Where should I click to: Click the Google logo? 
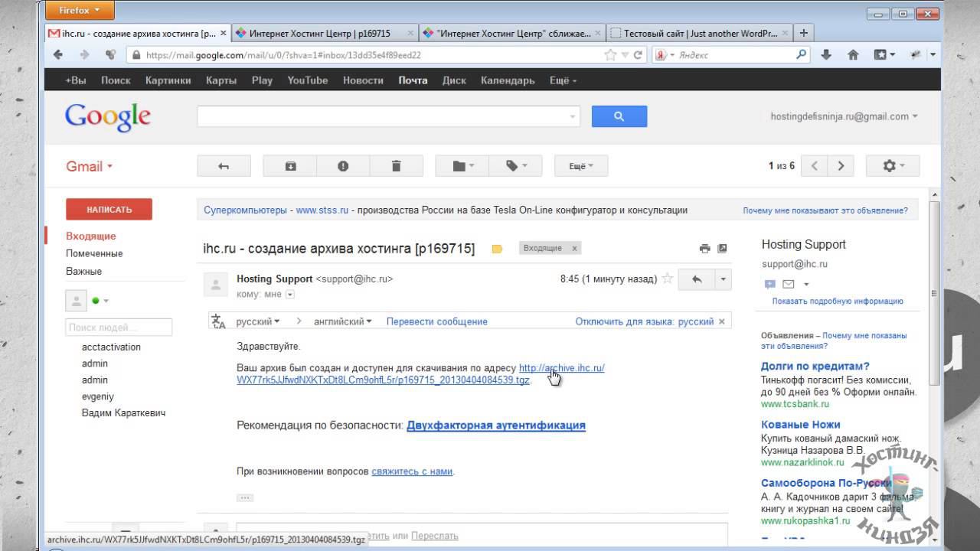[x=108, y=116]
